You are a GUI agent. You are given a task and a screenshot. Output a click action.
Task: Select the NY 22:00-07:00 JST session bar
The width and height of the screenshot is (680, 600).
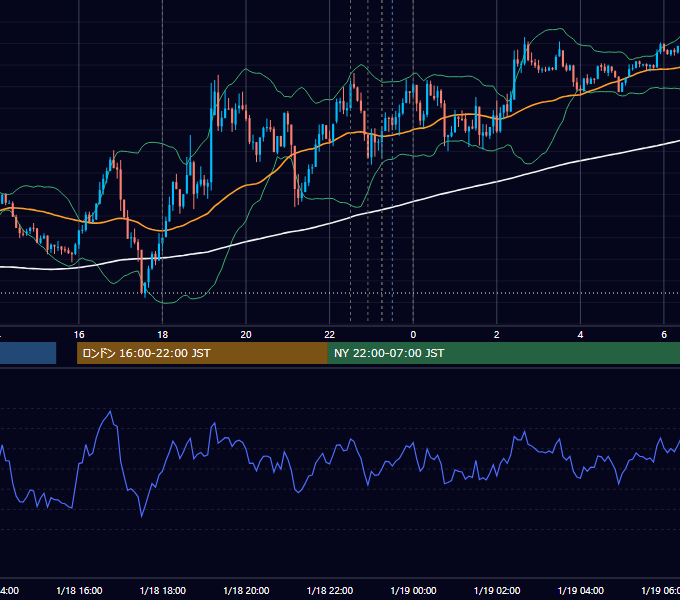coord(503,353)
